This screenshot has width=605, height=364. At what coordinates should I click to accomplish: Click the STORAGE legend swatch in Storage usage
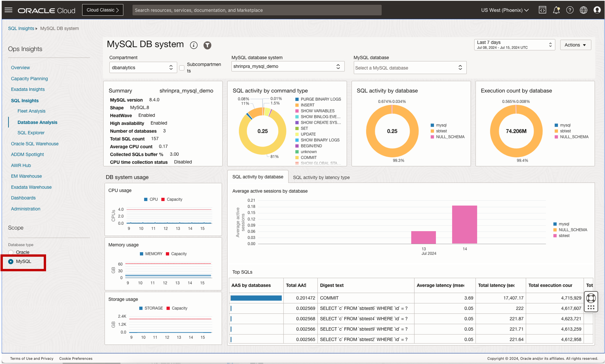click(141, 308)
